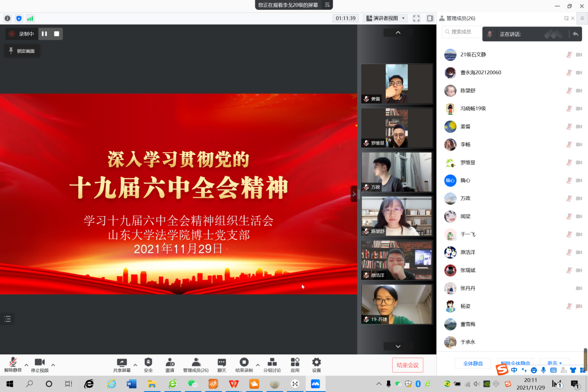
Task: Open the 安全 security options
Action: (x=148, y=365)
